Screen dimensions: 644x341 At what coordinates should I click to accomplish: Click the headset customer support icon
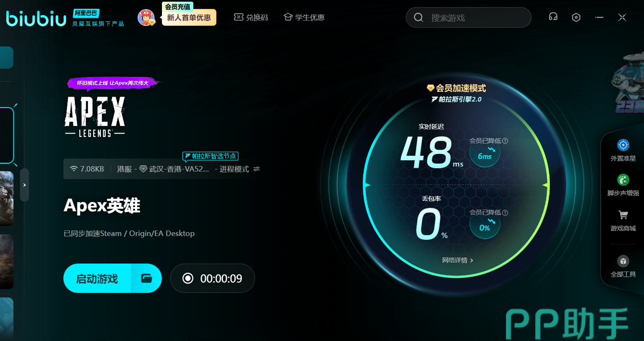[x=553, y=17]
